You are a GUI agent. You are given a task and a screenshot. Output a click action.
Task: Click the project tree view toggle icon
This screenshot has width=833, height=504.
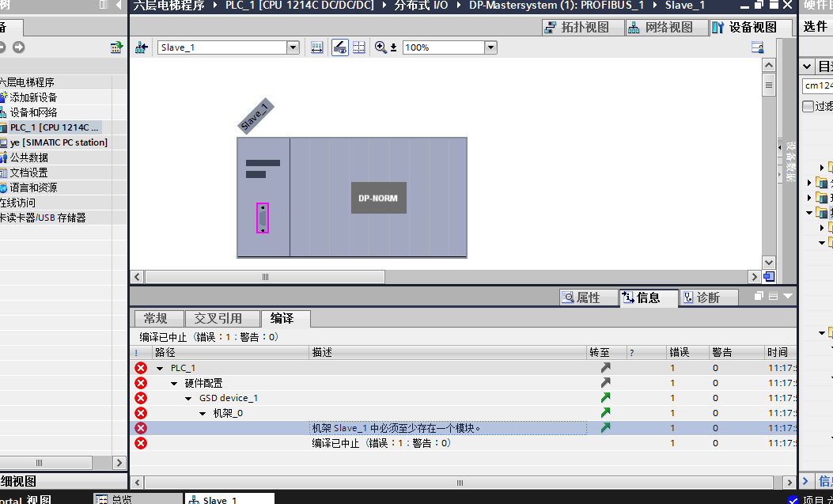click(x=116, y=47)
